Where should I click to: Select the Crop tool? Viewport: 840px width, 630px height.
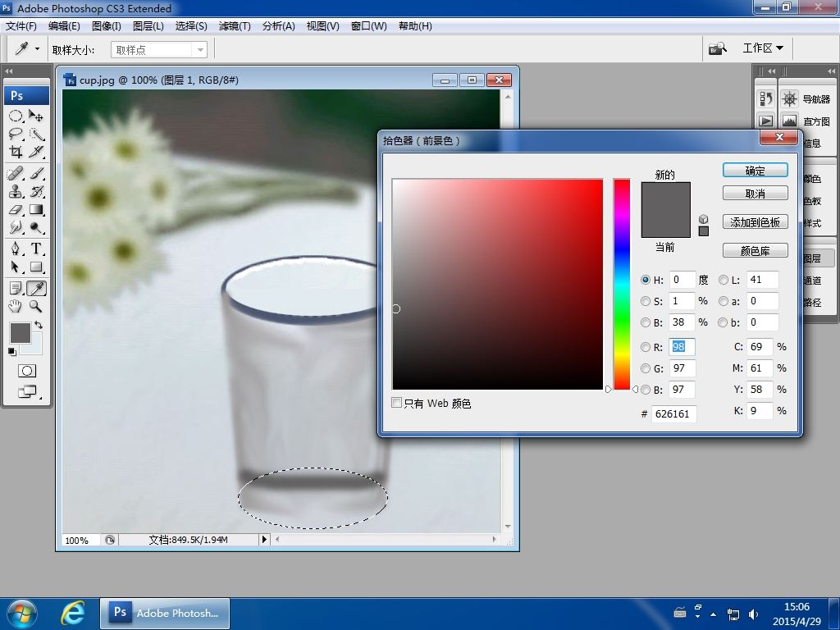point(16,153)
